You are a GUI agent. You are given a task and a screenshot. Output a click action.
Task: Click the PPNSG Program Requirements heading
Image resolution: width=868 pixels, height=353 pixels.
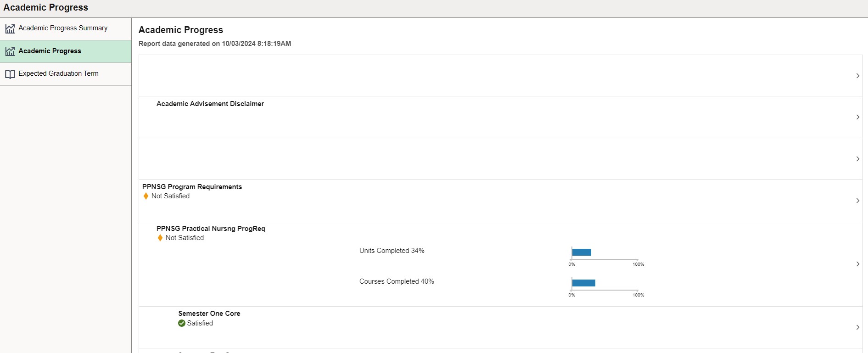[x=192, y=187]
